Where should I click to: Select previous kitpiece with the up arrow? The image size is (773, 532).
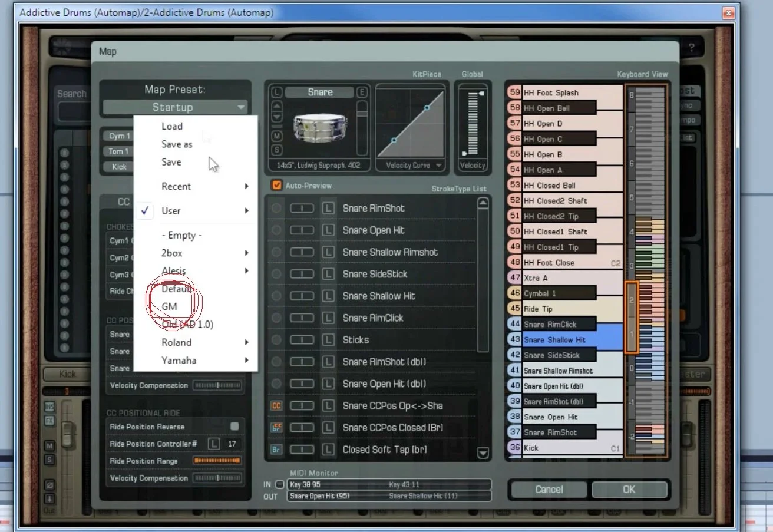[276, 106]
